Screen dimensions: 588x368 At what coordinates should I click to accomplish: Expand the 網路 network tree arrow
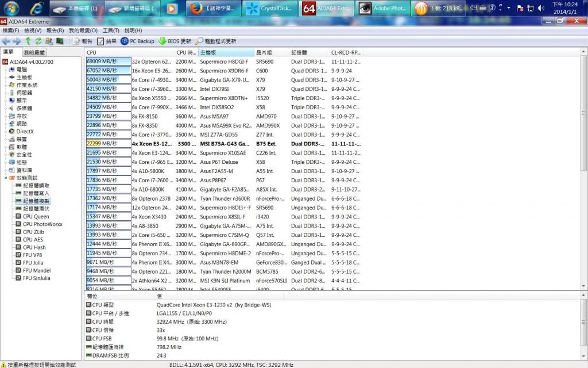click(5, 124)
